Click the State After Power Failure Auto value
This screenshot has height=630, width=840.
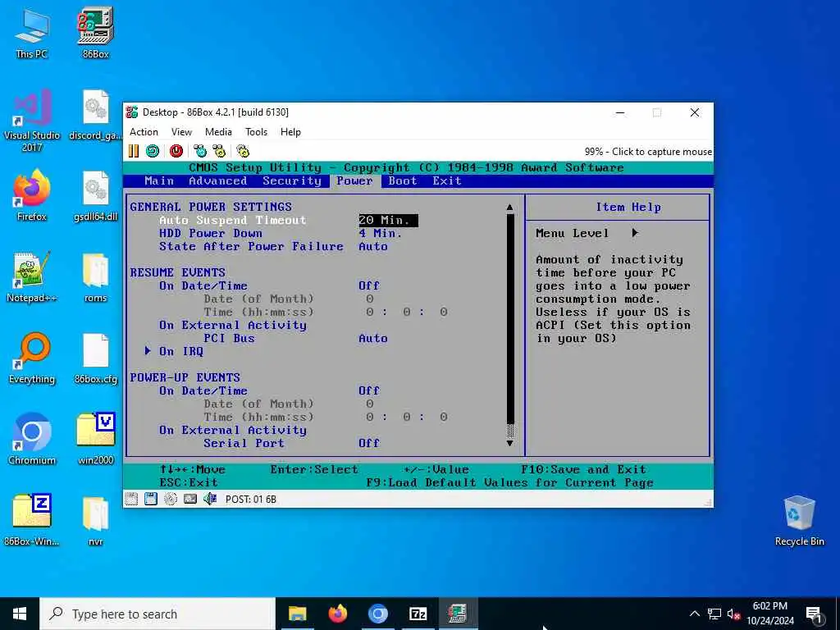373,246
